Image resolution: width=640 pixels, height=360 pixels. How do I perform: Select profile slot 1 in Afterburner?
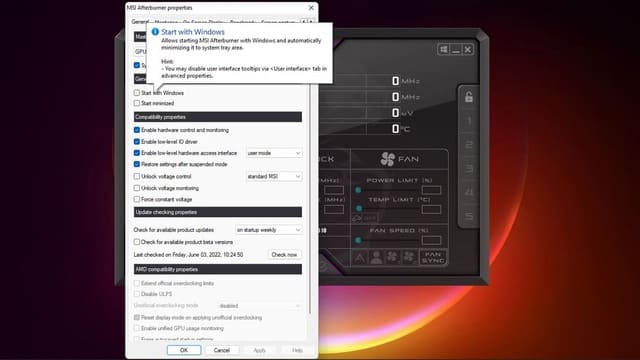point(469,121)
